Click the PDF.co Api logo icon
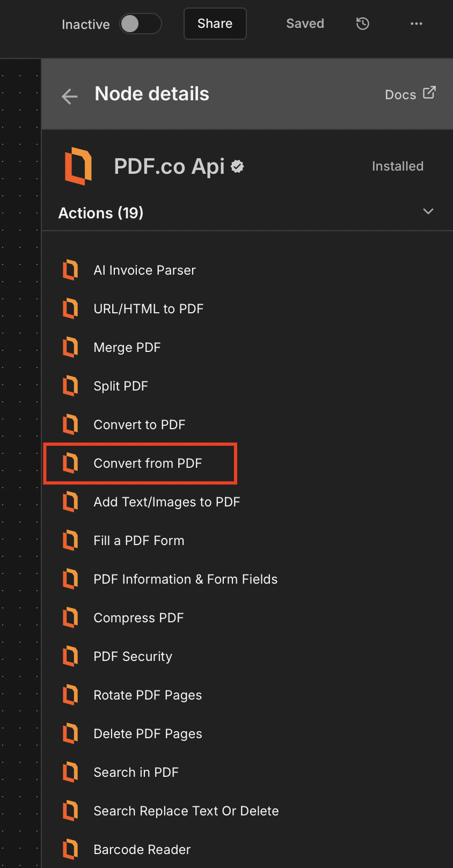The height and width of the screenshot is (868, 453). [78, 166]
